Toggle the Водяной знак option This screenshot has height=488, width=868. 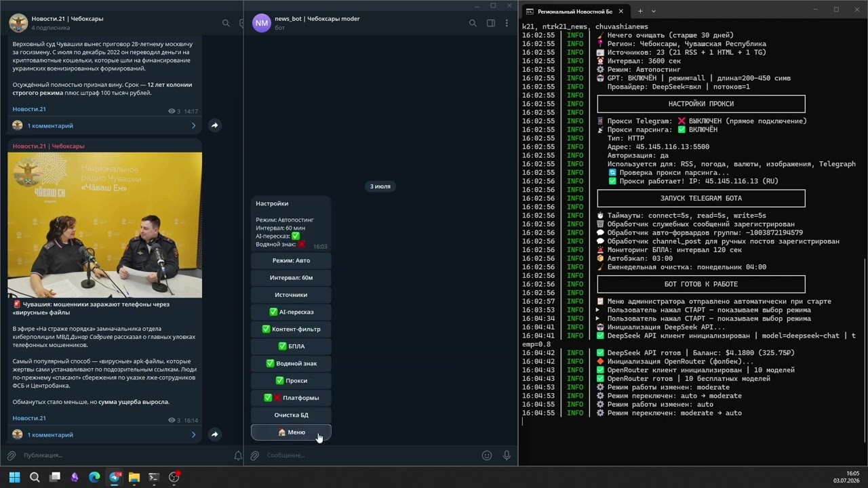point(291,363)
